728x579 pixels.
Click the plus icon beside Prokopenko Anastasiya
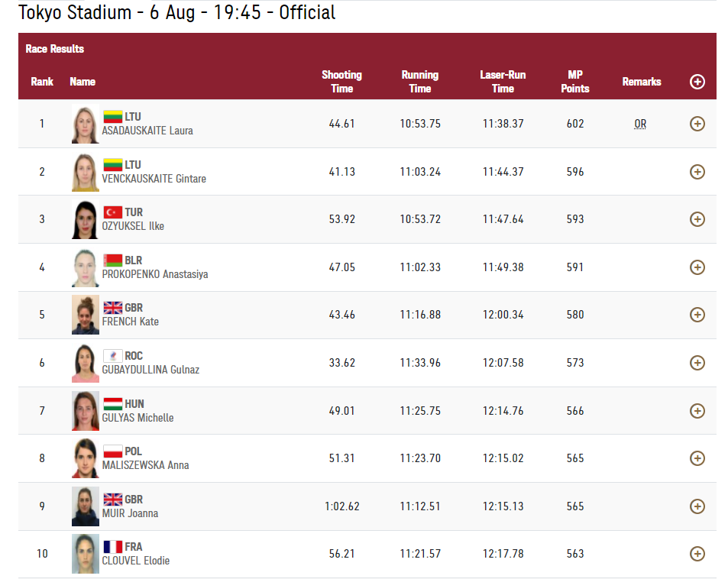[x=697, y=267]
